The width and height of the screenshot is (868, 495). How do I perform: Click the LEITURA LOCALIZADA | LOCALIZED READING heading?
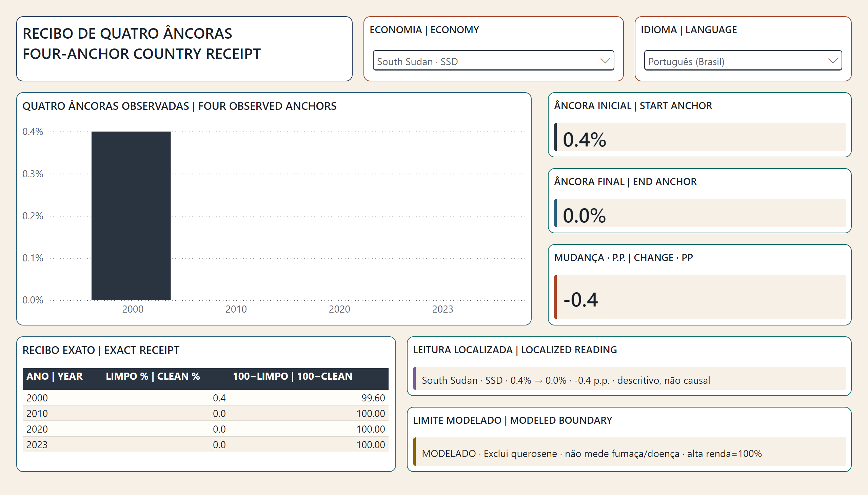[x=515, y=350]
